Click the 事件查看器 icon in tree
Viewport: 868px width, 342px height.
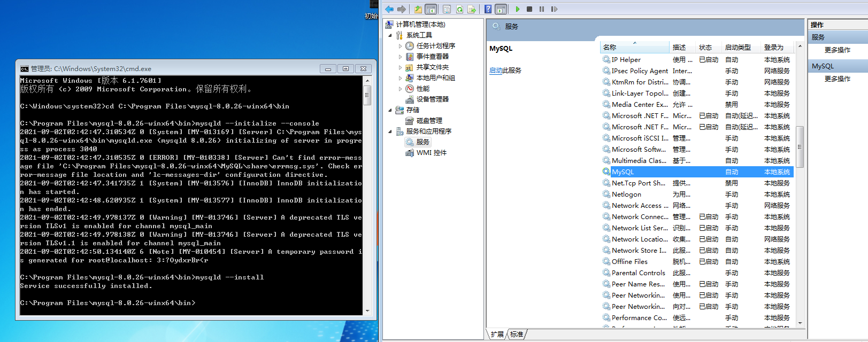410,57
